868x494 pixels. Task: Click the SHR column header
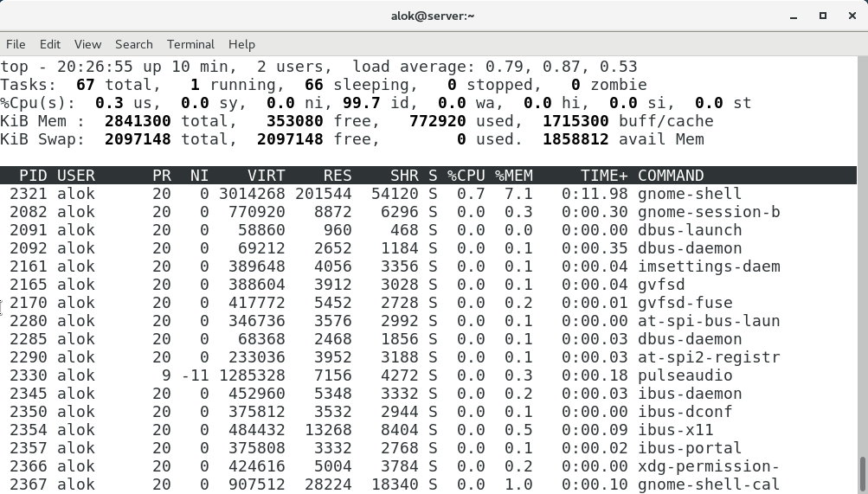[x=404, y=176]
